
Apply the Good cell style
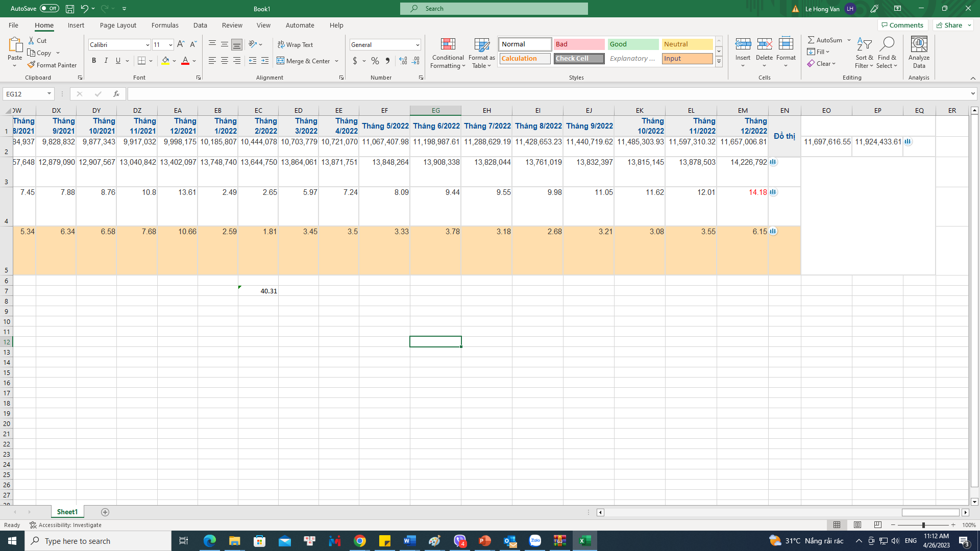tap(633, 44)
